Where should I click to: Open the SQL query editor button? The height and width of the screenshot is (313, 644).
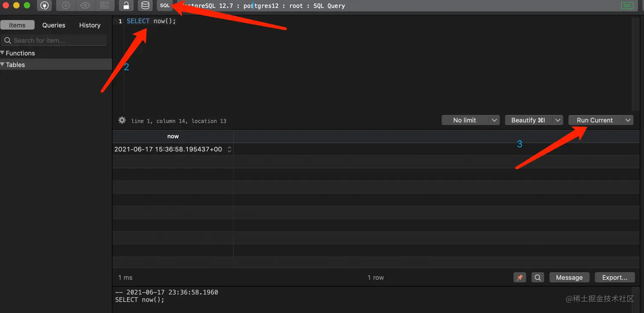tap(165, 6)
